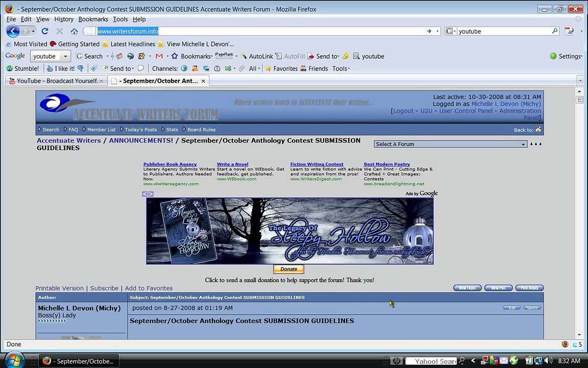Click the search magnifier in search box
The width and height of the screenshot is (588, 368).
point(555,31)
